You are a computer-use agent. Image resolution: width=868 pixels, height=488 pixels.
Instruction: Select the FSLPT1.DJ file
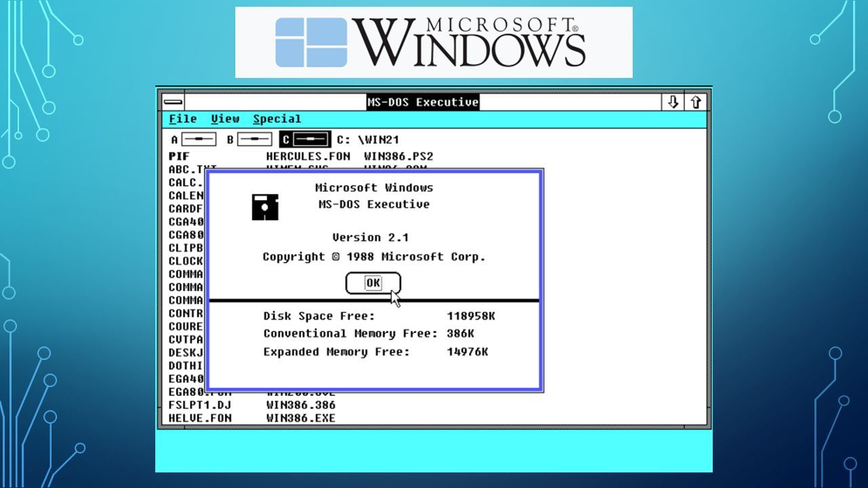(200, 405)
